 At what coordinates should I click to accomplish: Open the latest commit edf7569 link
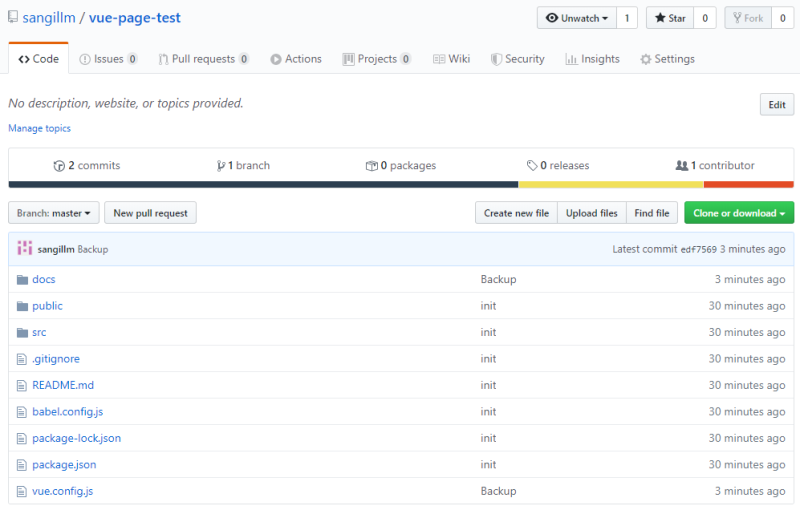click(x=698, y=249)
